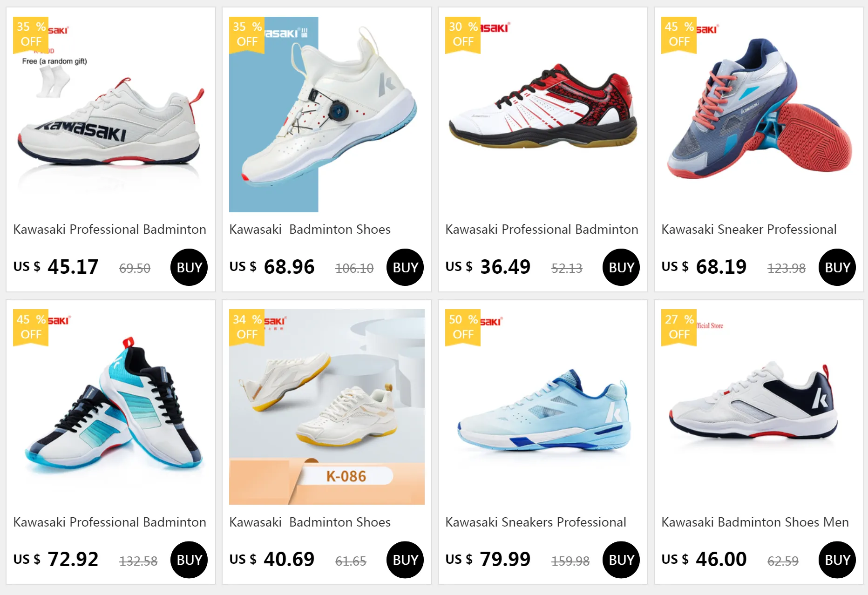The height and width of the screenshot is (595, 868).
Task: Click the 50% OFF discount badge
Action: (463, 327)
